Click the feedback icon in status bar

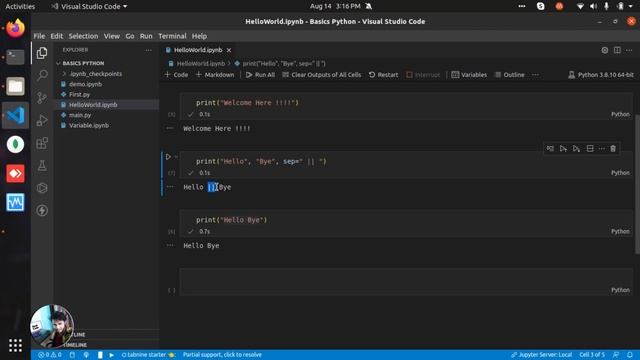point(616,355)
